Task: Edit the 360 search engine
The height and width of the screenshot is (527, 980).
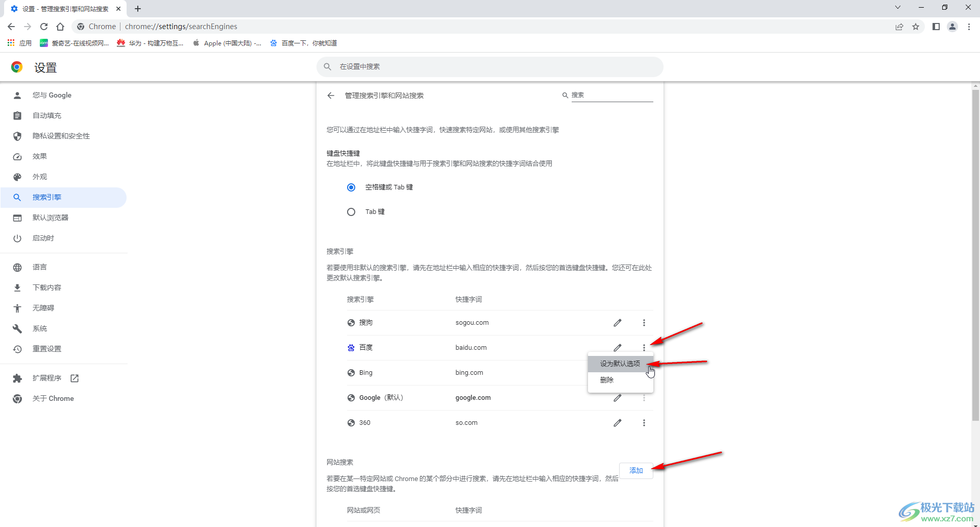Action: tap(618, 423)
